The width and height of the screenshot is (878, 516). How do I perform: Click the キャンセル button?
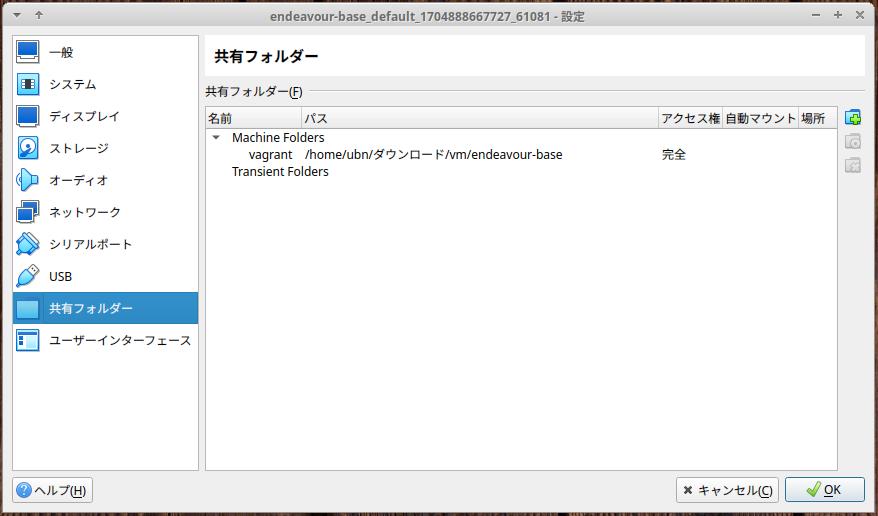[x=727, y=490]
